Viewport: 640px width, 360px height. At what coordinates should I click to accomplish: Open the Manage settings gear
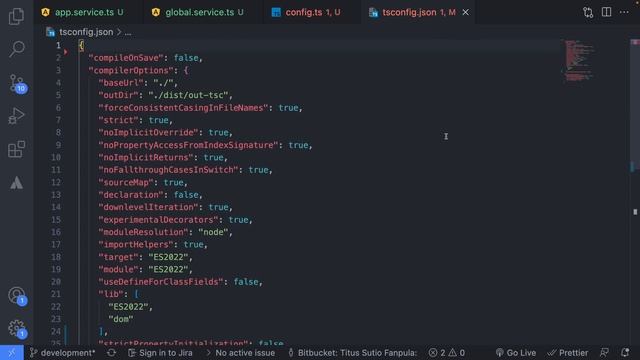pyautogui.click(x=17, y=328)
